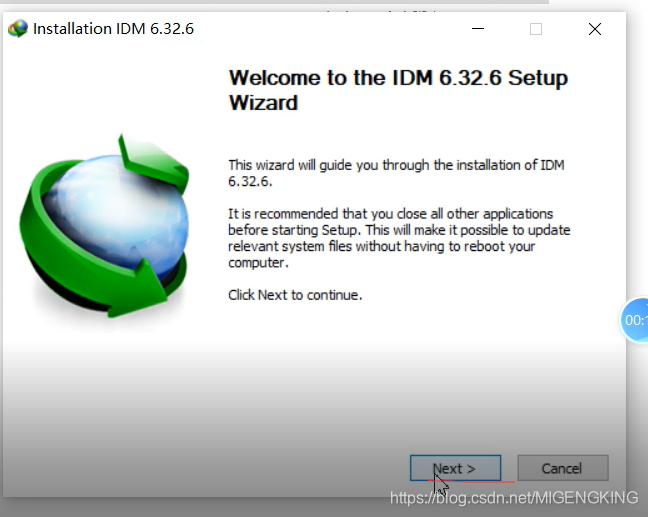Click the blue recording timer bubble
The image size is (648, 517).
[x=634, y=320]
